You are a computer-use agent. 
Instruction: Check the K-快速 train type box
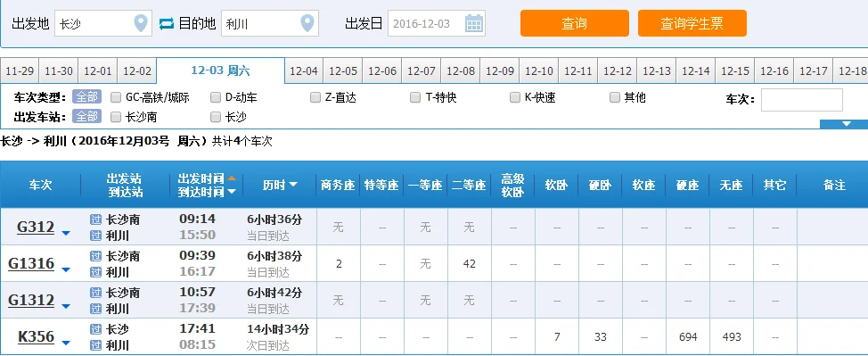(515, 97)
